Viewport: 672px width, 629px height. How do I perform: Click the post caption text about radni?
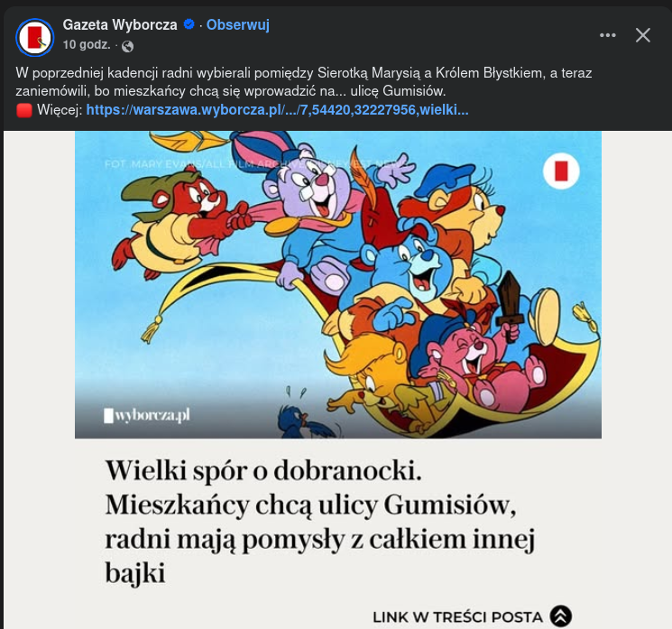[x=303, y=82]
